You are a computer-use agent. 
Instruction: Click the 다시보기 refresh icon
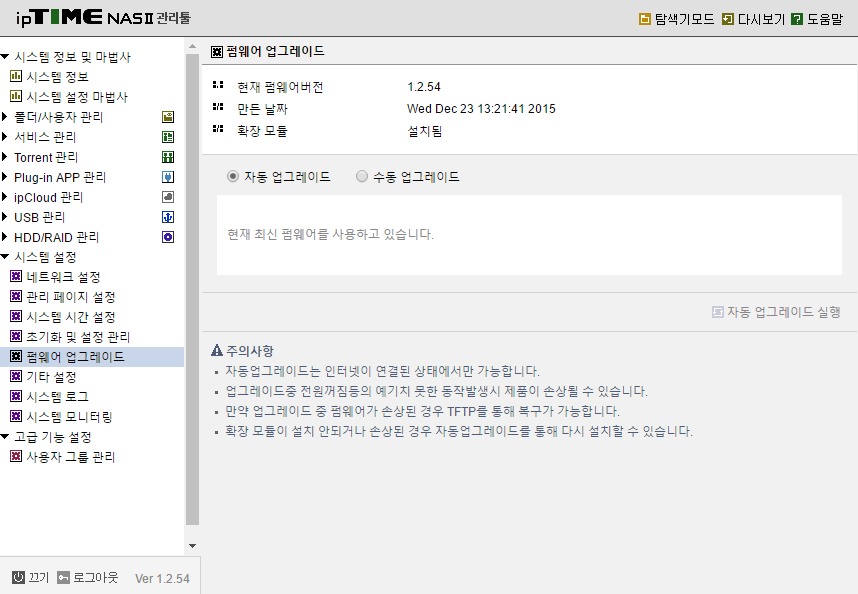(x=728, y=19)
